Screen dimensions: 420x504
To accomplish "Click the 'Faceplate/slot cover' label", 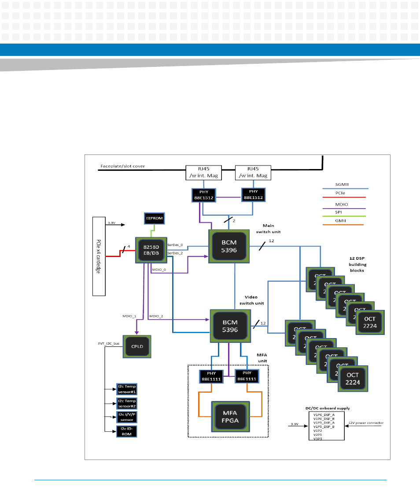I will click(122, 166).
